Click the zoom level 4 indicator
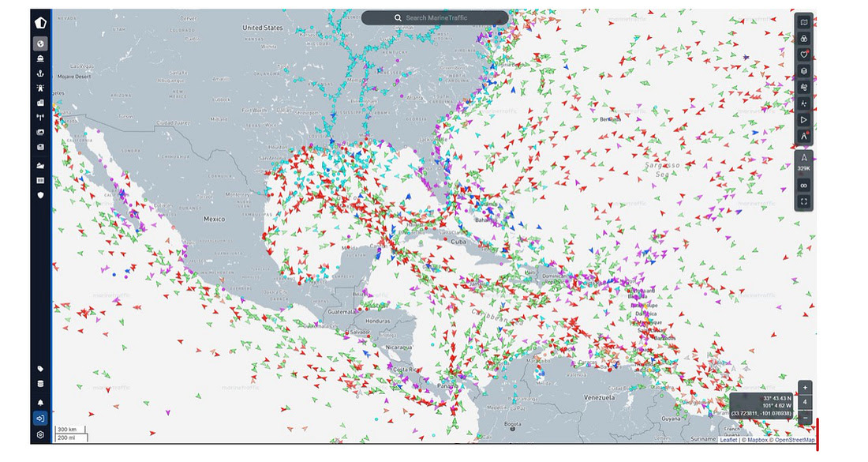Image resolution: width=868 pixels, height=462 pixels. [806, 402]
